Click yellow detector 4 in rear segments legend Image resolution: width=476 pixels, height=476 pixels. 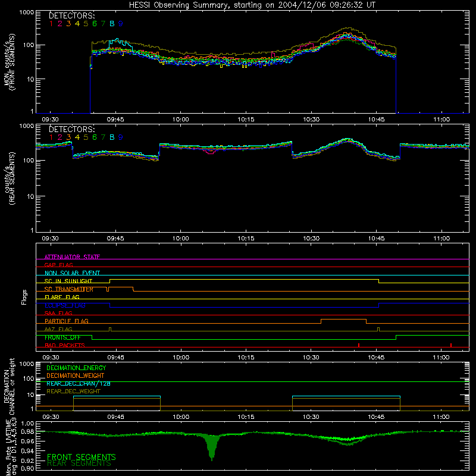pos(77,137)
